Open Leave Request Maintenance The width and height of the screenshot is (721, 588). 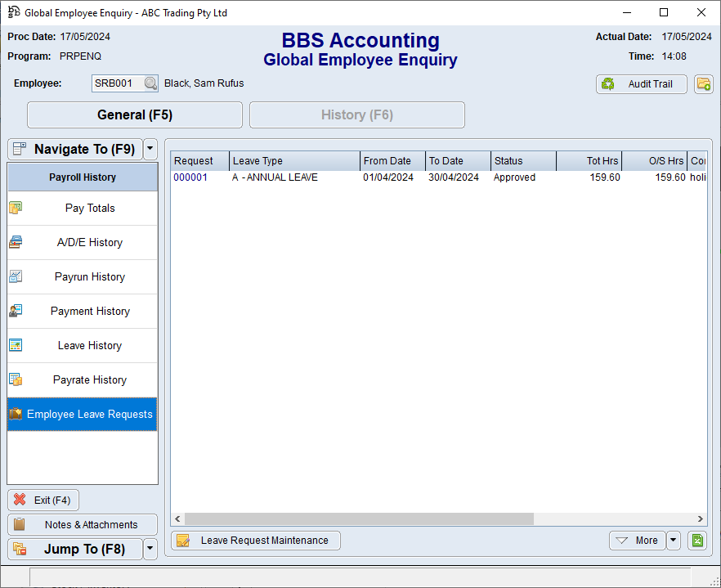[x=256, y=541]
